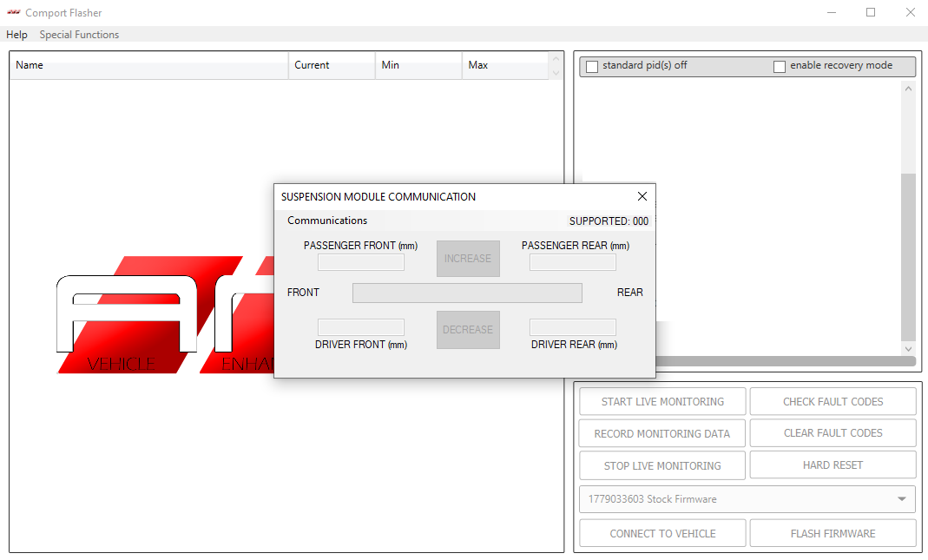Click the front-to-rear progress bar
928x560 pixels.
(x=467, y=293)
